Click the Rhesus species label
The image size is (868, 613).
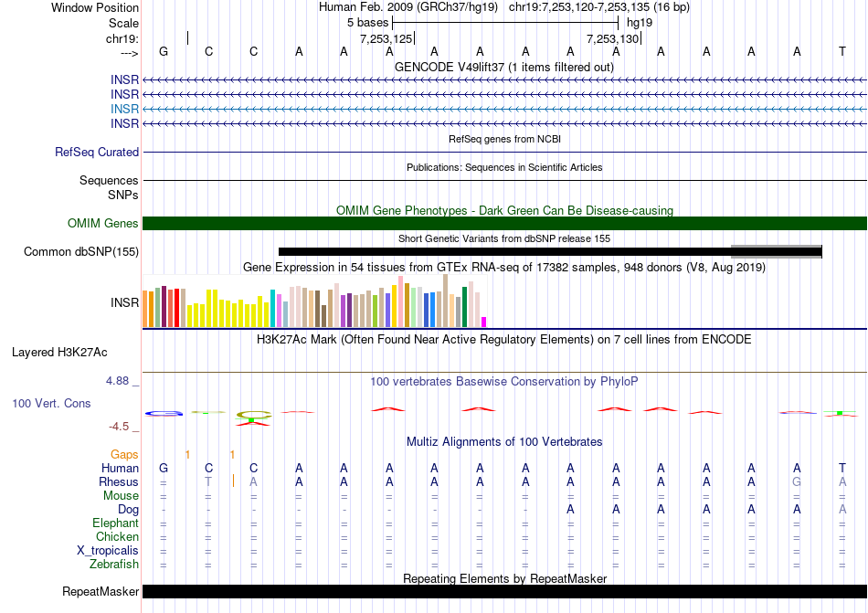tap(119, 482)
